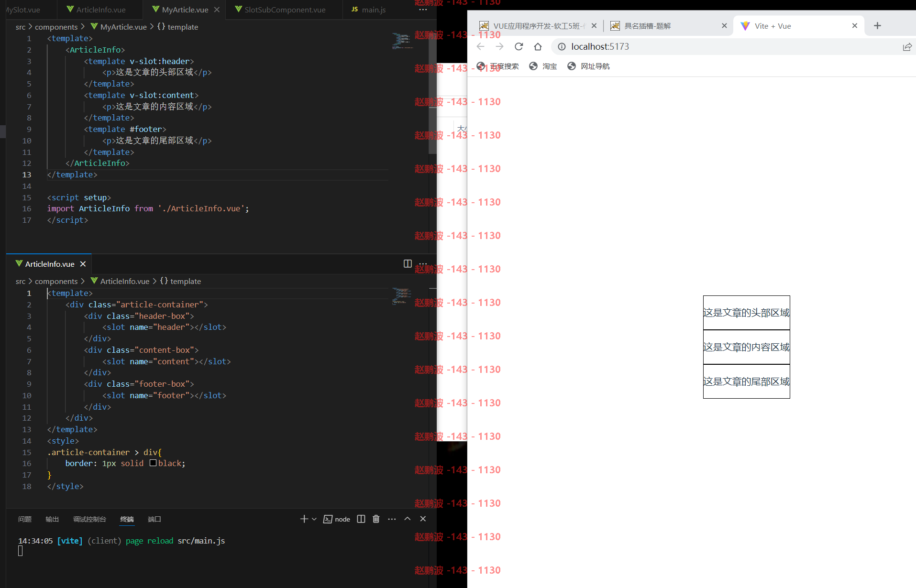This screenshot has width=916, height=588.
Task: Click the 这是文章的内容区域 box
Action: (747, 347)
